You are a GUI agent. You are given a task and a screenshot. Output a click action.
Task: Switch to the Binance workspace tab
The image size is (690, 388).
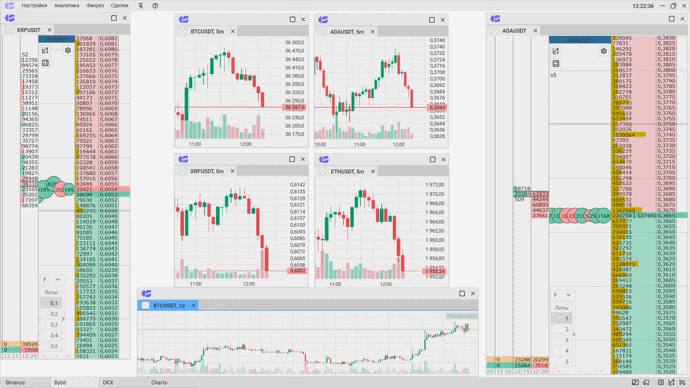tap(15, 383)
